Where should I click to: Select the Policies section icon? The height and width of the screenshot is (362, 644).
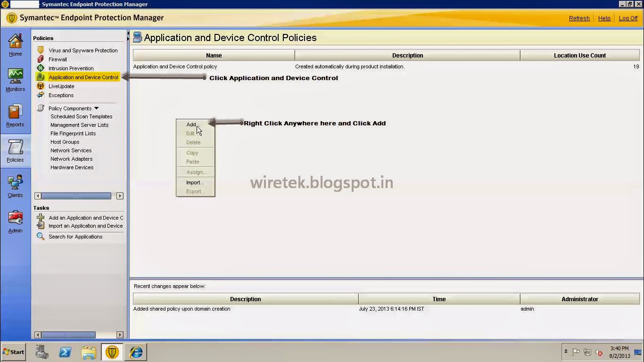(x=15, y=148)
